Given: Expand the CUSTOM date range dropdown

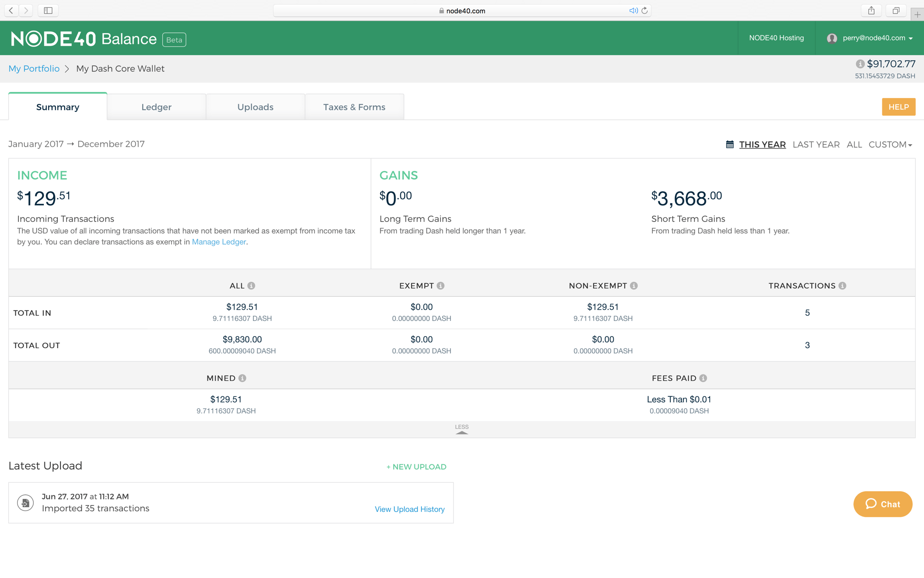Looking at the screenshot, I should tap(890, 145).
